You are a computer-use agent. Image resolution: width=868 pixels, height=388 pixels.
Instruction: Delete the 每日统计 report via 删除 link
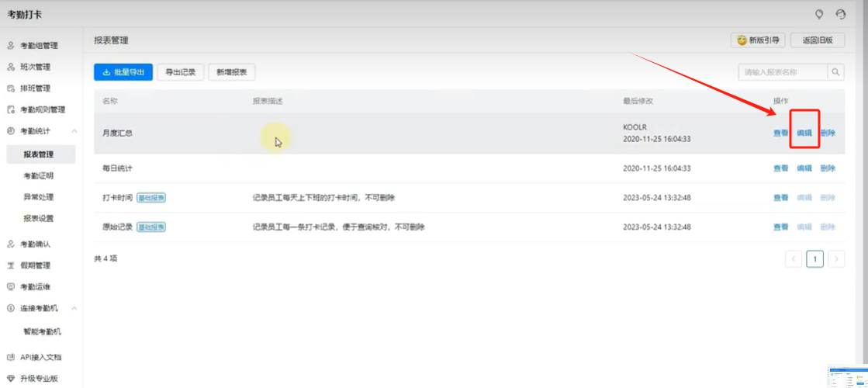tap(828, 168)
